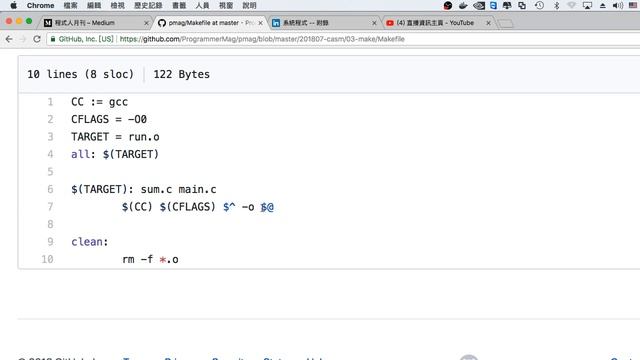Click the text "TARGET = run.o"
The width and height of the screenshot is (640, 360).
click(x=115, y=137)
